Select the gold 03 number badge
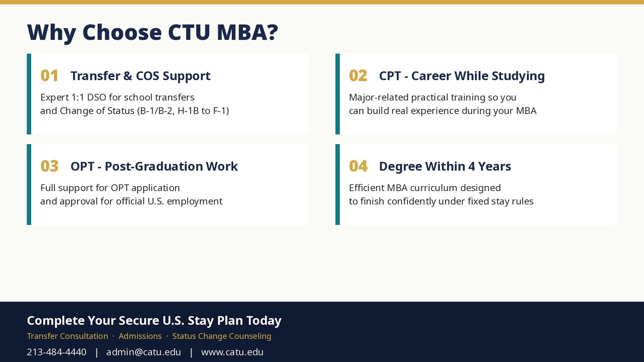The height and width of the screenshot is (362, 644). click(x=49, y=166)
